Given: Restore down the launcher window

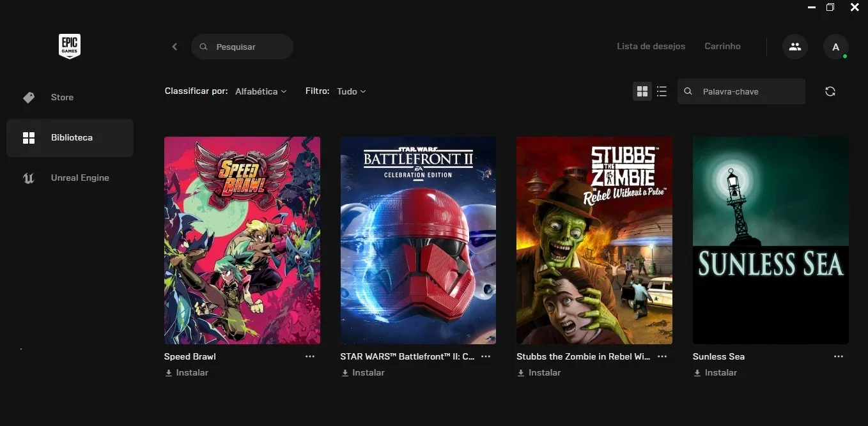Looking at the screenshot, I should pos(830,8).
